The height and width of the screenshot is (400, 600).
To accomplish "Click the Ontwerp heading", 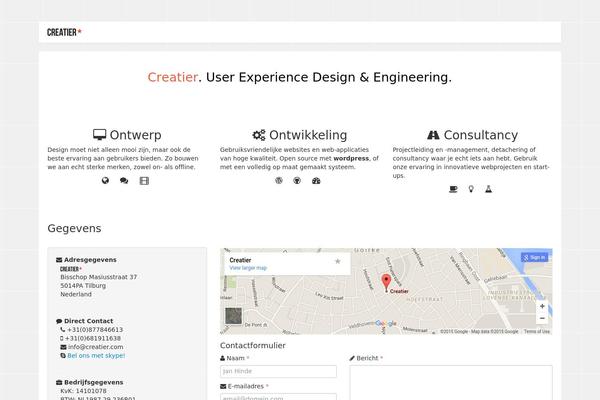I will (135, 135).
